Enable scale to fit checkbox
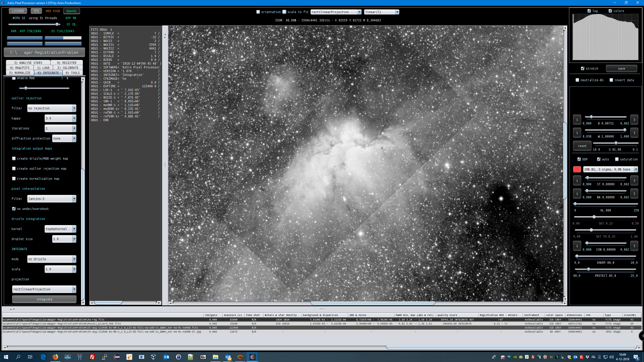 (284, 12)
